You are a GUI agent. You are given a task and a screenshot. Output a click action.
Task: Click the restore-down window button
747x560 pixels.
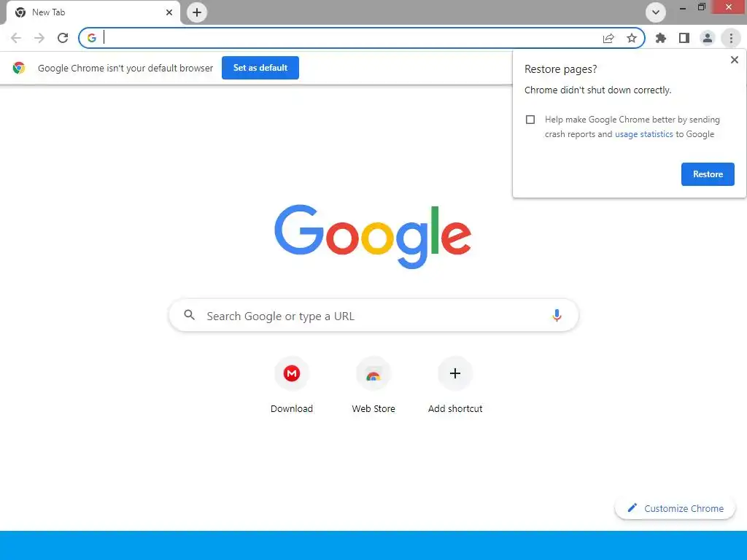(x=701, y=7)
